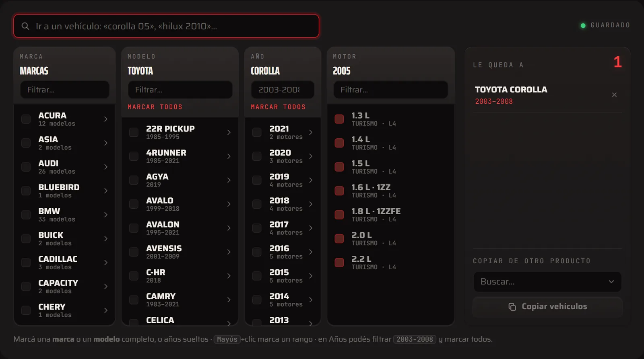644x359 pixels.
Task: Check the CADILLAC brand checkbox
Action: click(x=26, y=263)
